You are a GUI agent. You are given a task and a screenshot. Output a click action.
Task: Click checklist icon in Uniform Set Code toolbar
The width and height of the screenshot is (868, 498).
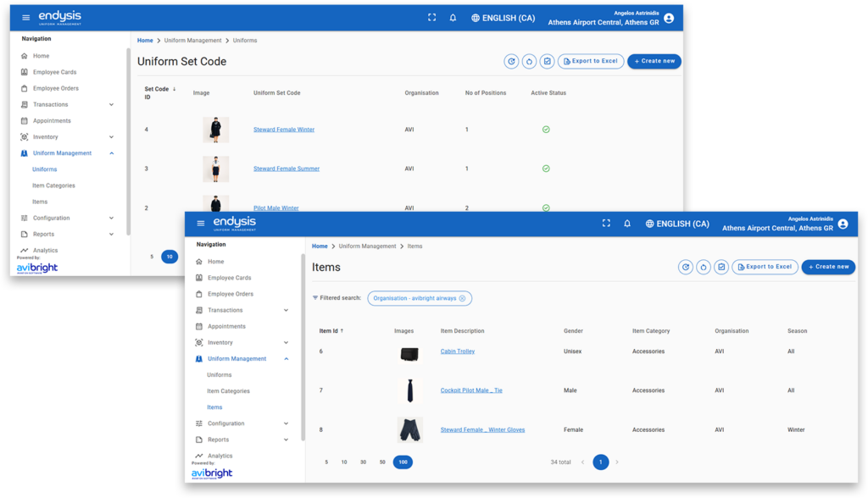pos(547,62)
